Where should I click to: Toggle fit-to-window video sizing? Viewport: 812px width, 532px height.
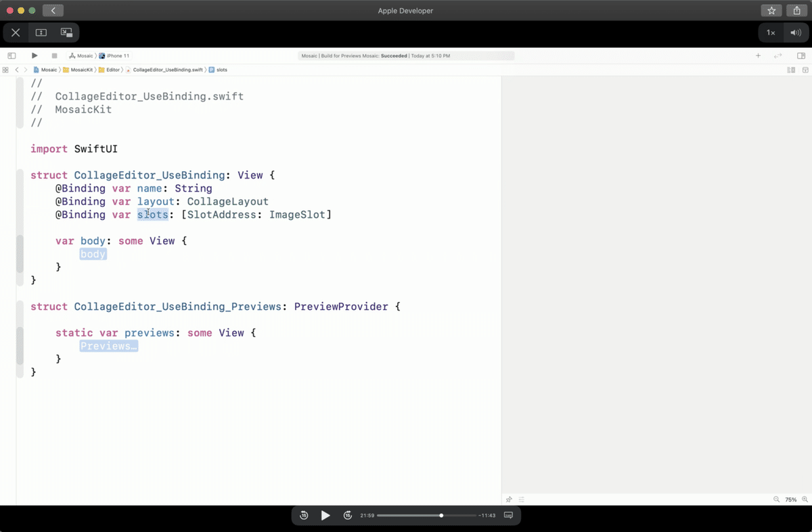coord(41,32)
